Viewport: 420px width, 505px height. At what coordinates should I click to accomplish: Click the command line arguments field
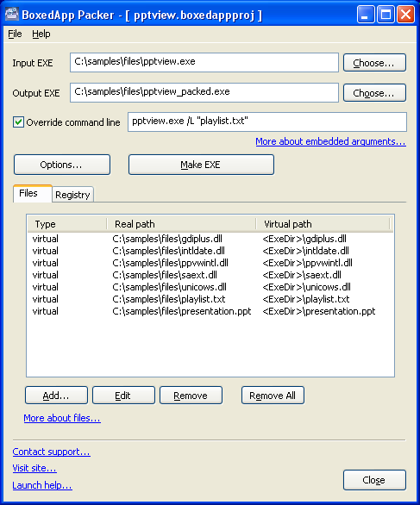click(x=267, y=122)
